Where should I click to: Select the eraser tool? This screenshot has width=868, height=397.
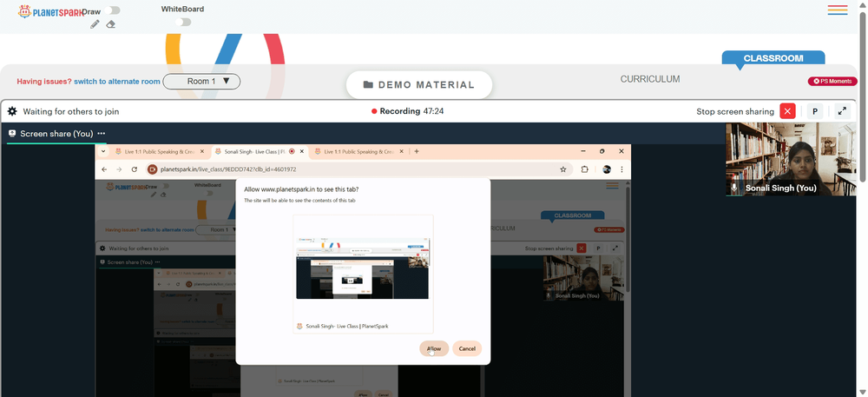tap(111, 24)
